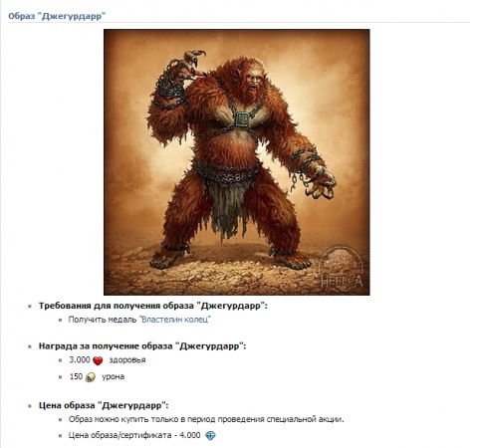Click the red heart health icon

pyautogui.click(x=98, y=360)
